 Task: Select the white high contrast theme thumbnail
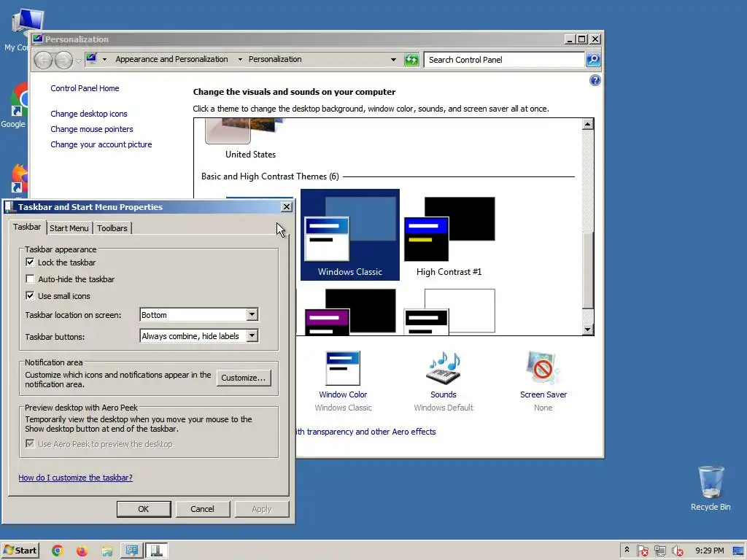pos(449,311)
